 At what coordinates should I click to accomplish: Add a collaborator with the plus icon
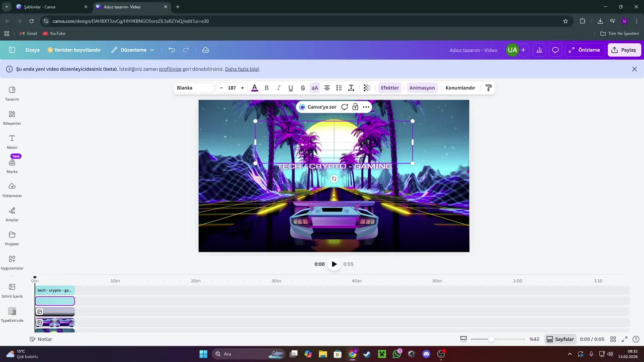[523, 50]
